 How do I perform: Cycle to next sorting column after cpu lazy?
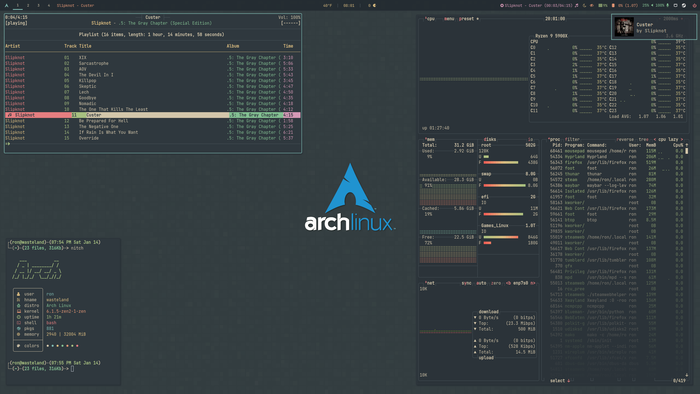[682, 139]
